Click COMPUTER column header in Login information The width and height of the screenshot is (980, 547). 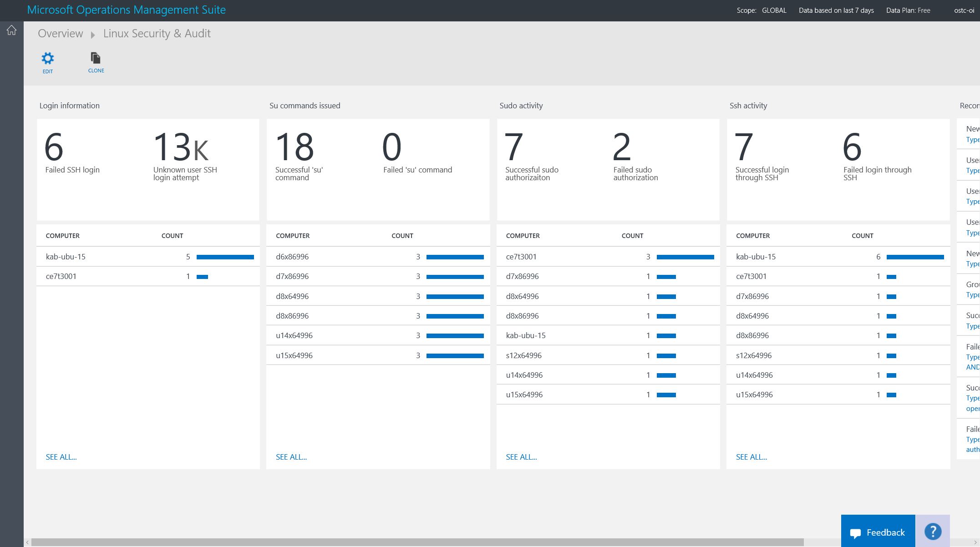tap(63, 236)
